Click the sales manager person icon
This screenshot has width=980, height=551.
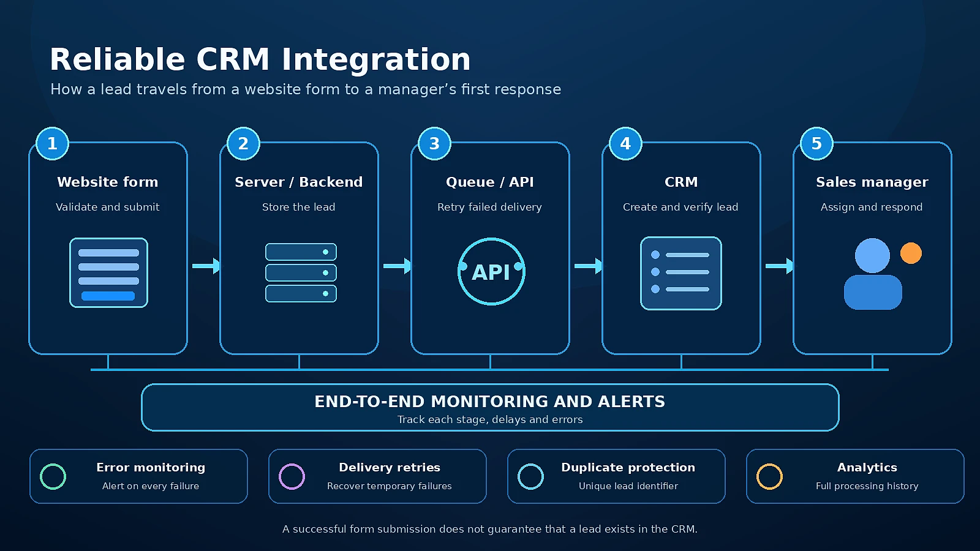click(x=873, y=274)
